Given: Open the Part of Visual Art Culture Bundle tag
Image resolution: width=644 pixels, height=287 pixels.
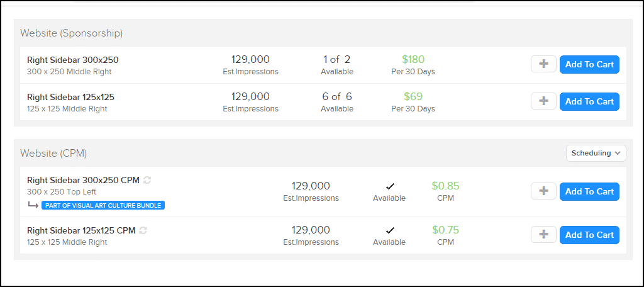Looking at the screenshot, I should coord(103,205).
